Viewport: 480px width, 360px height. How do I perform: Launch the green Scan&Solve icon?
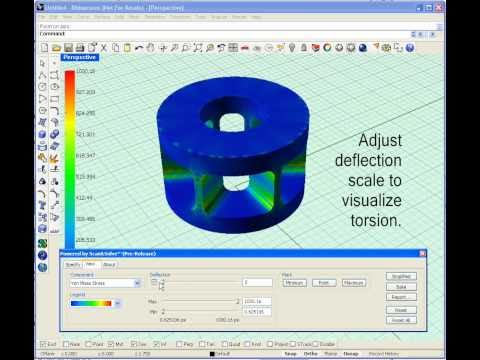(x=42, y=244)
